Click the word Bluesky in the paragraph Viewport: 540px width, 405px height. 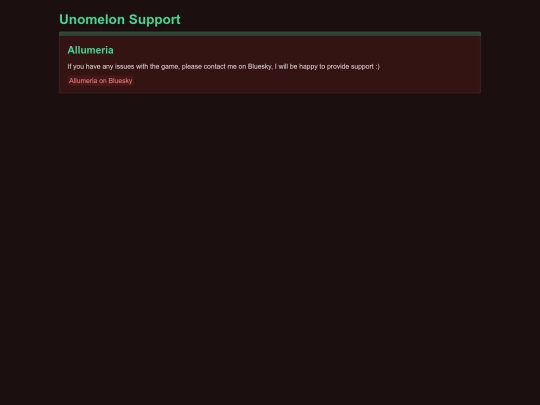(260, 66)
